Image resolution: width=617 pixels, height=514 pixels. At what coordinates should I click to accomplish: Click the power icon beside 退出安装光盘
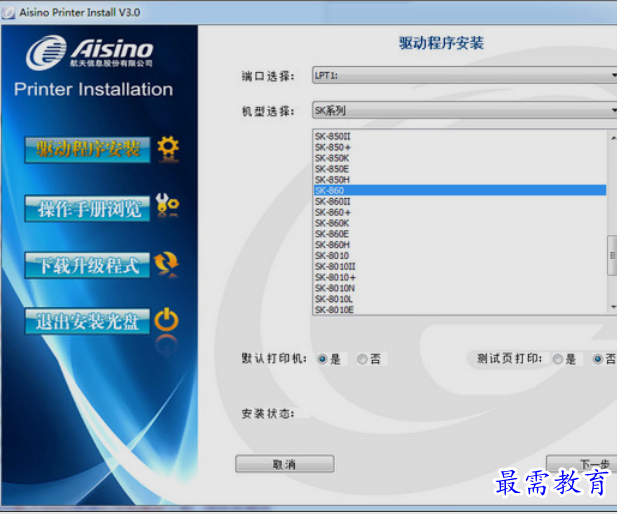coord(167,321)
